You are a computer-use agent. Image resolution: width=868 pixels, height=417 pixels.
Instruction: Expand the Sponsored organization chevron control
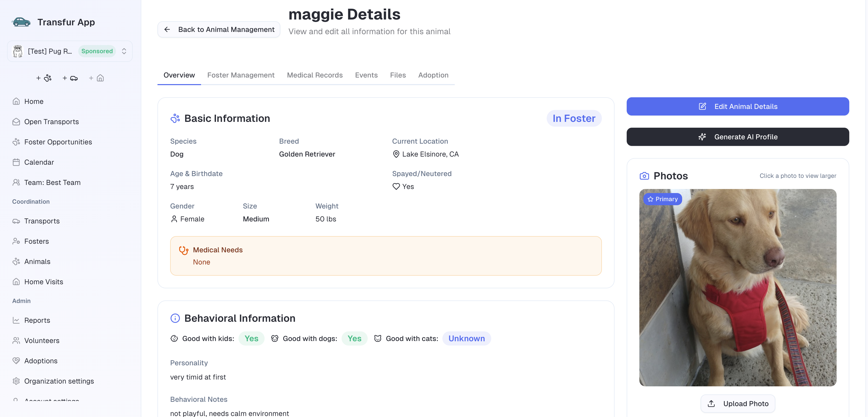(124, 51)
